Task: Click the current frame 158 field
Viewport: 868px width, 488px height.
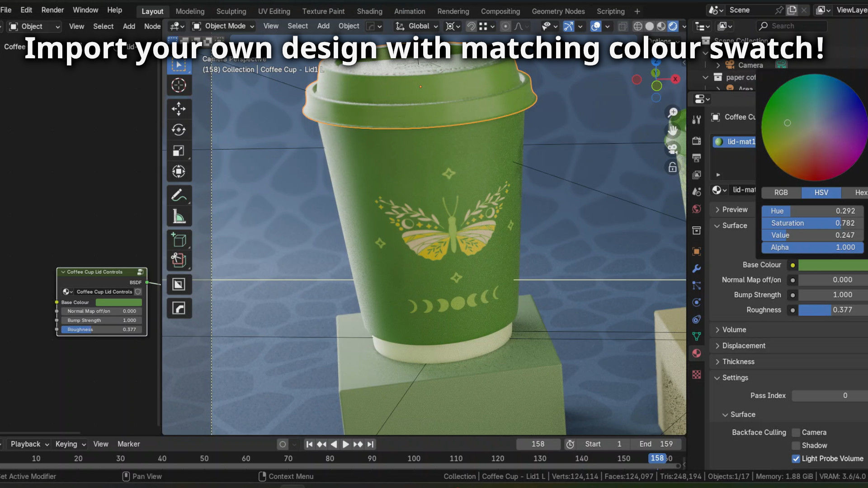Action: coord(538,444)
